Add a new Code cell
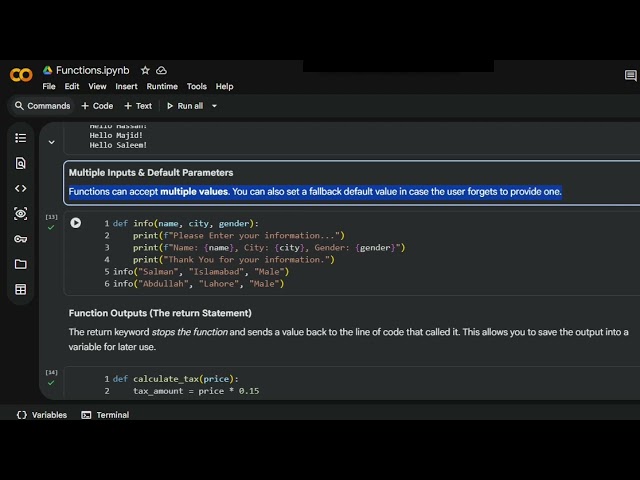640x480 pixels. [97, 106]
